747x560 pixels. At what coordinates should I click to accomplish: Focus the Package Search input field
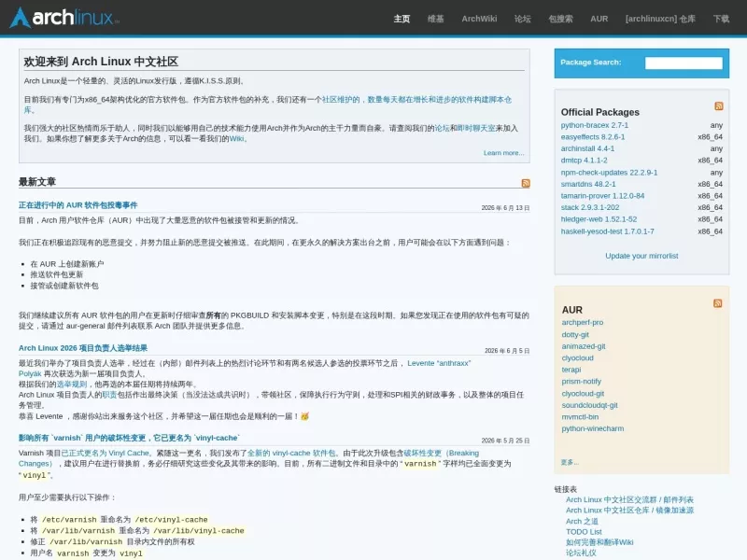[x=684, y=63]
